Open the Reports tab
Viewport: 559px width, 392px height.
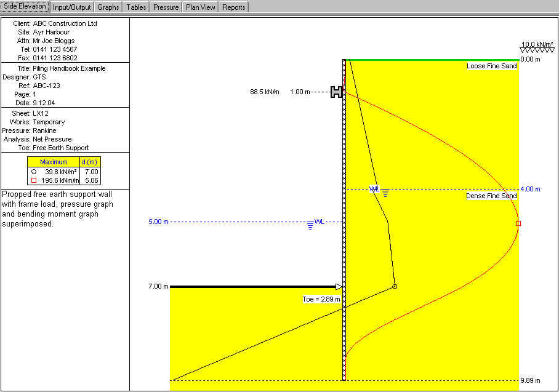coord(233,7)
